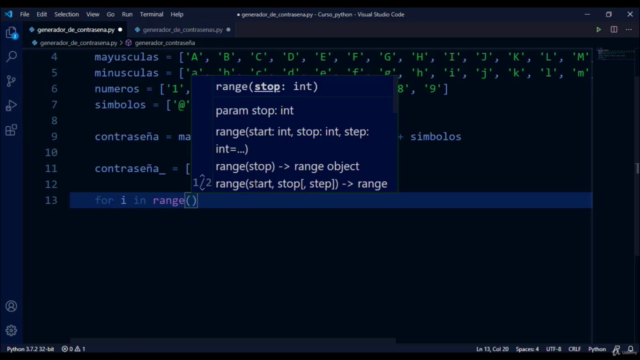Viewport: 640px width, 360px height.
Task: Close the generador_de_contrasena.py tab via unsaved dot
Action: 120,30
